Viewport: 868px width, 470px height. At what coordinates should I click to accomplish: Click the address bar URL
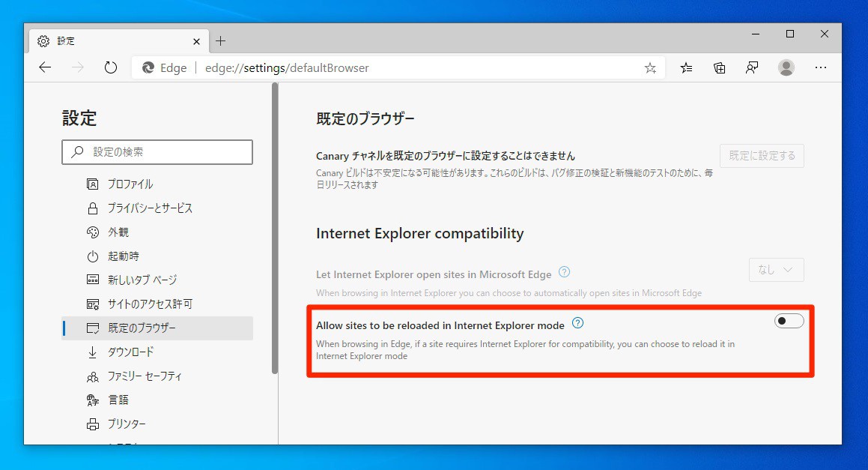[x=287, y=67]
